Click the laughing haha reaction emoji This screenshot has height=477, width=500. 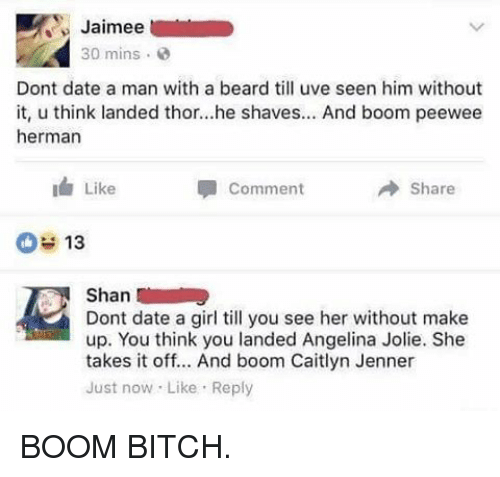click(49, 242)
